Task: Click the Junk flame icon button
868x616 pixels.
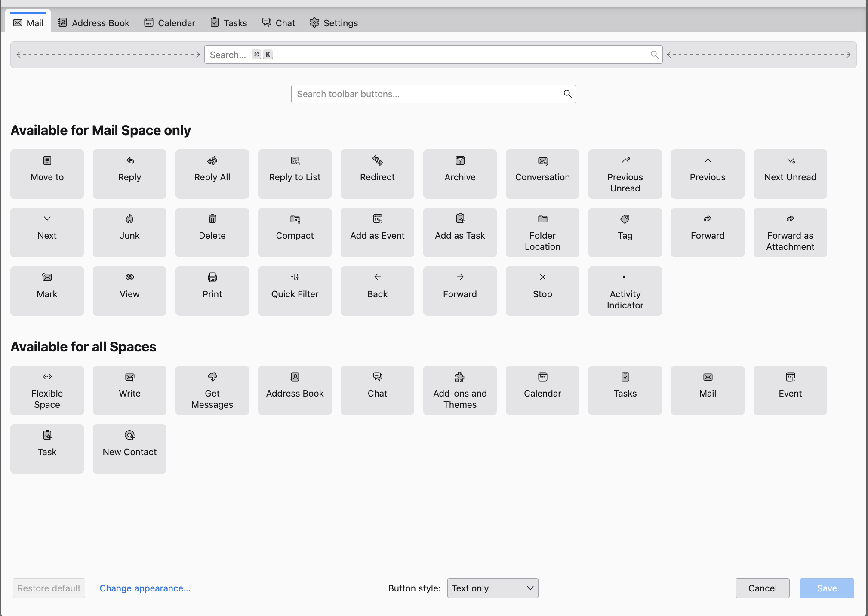Action: point(129,219)
